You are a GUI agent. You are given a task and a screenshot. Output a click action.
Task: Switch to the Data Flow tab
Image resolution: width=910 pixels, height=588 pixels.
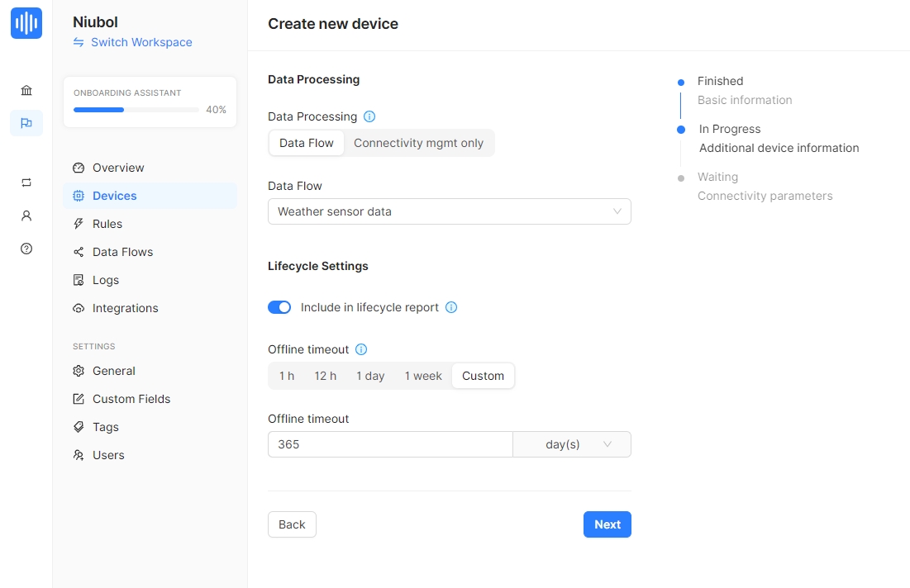pyautogui.click(x=306, y=142)
